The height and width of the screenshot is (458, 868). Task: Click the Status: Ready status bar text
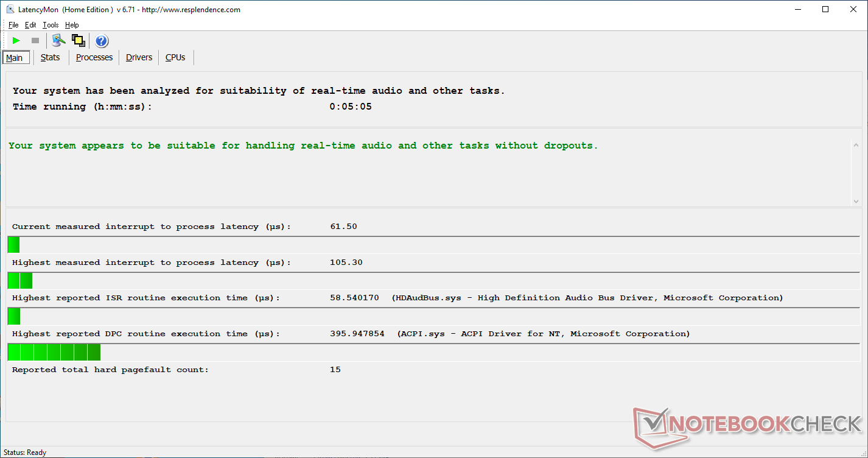[25, 453]
